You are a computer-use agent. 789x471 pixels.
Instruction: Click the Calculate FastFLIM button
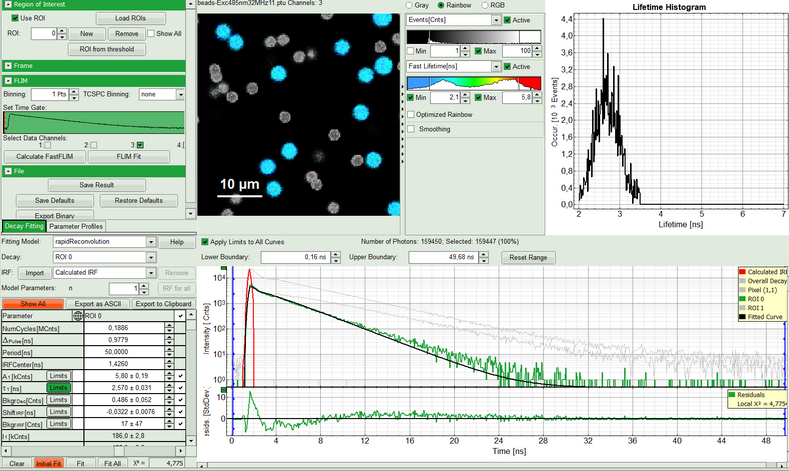pos(43,157)
